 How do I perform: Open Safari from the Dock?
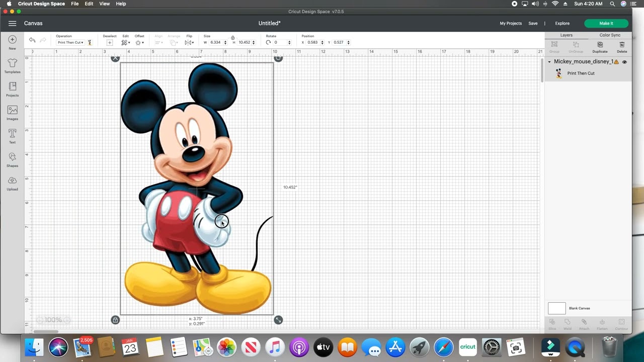coord(443,347)
